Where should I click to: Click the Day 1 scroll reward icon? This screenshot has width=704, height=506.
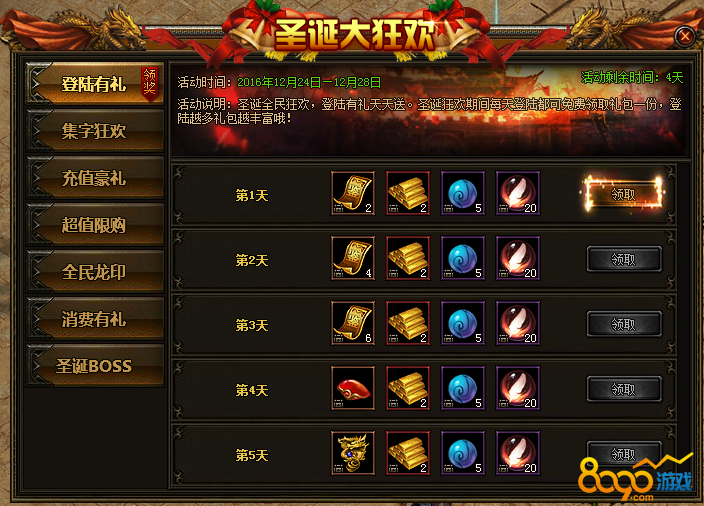point(353,193)
